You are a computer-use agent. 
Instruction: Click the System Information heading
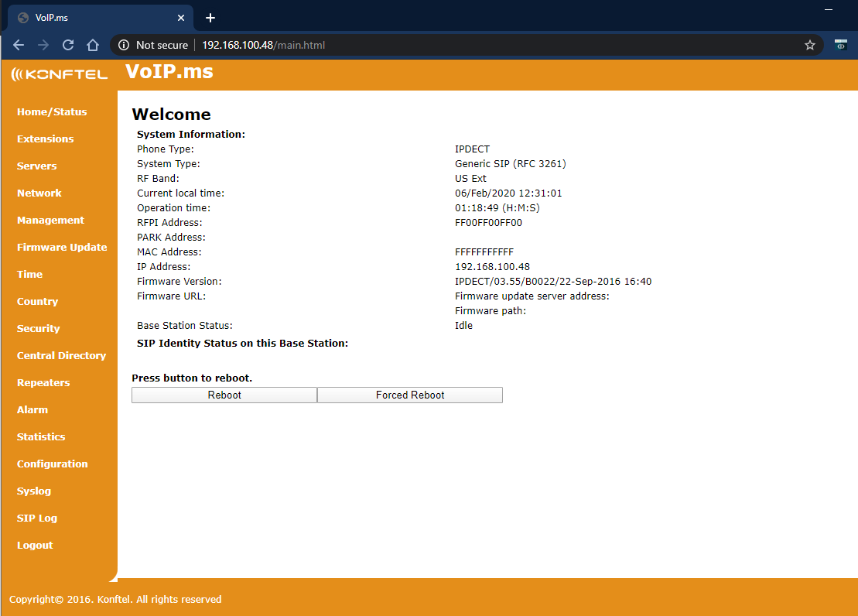point(191,134)
